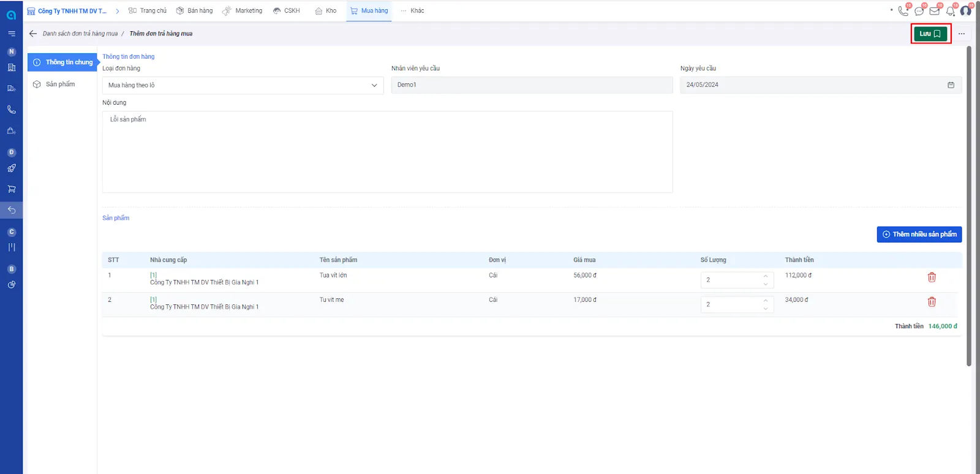Viewport: 980px width, 474px height.
Task: Increase quantity for Tua vít lớn
Action: coord(766,276)
